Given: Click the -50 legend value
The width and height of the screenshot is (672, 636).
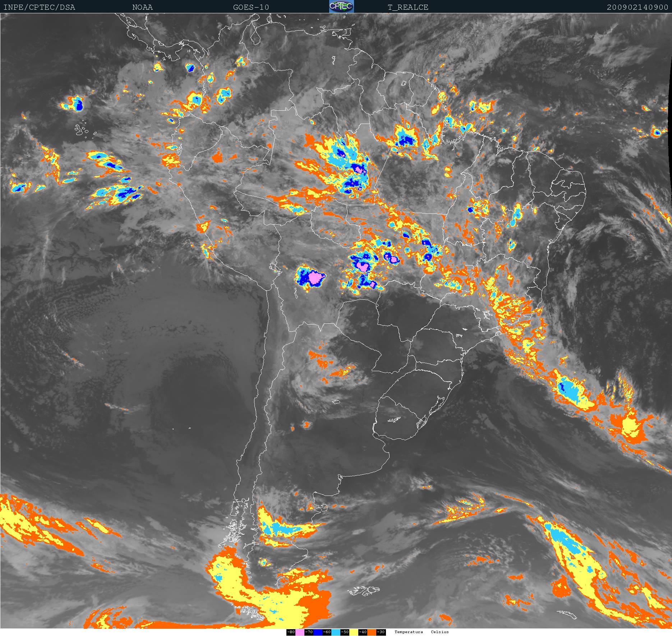Looking at the screenshot, I should pyautogui.click(x=345, y=632).
